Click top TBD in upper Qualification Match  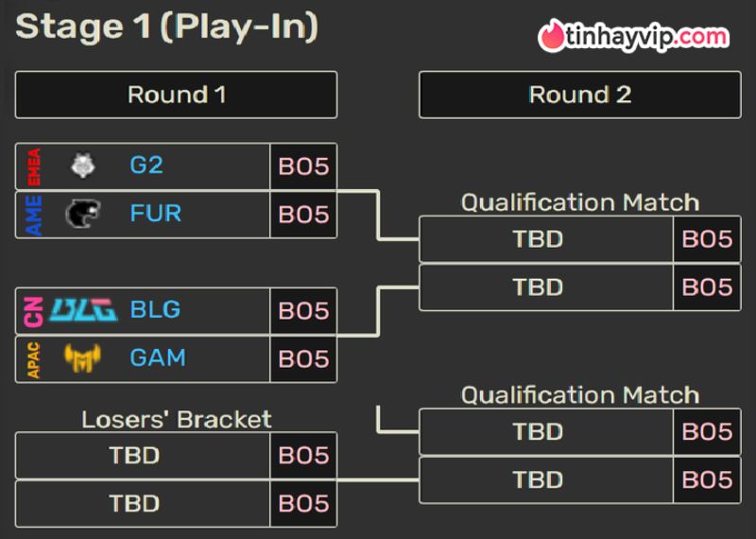coord(538,239)
